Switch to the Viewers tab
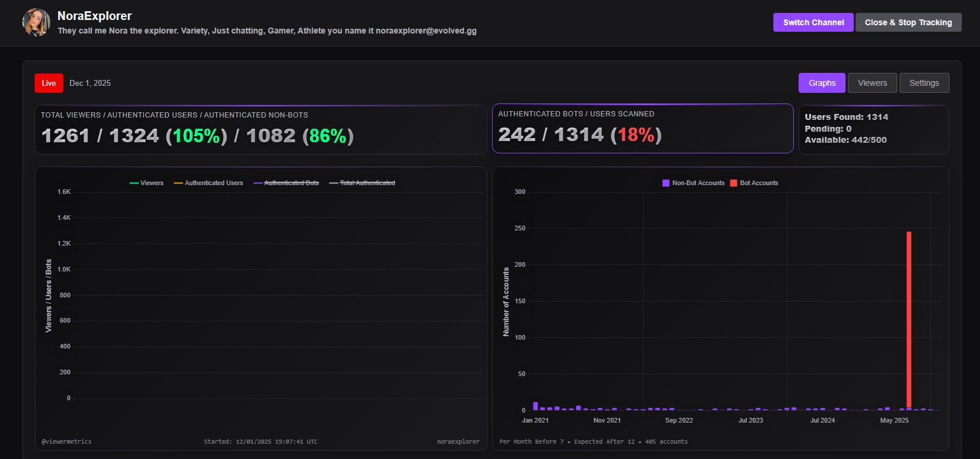Image resolution: width=980 pixels, height=459 pixels. pos(873,83)
